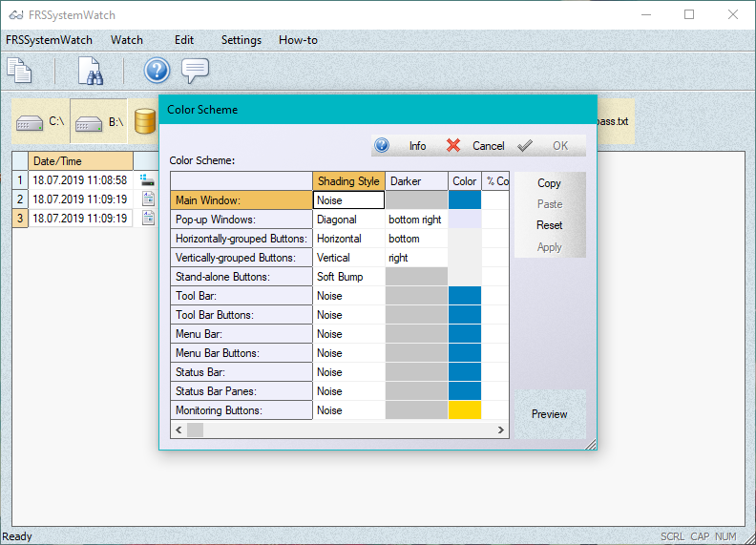Click the document icon in row 2

[x=148, y=199]
